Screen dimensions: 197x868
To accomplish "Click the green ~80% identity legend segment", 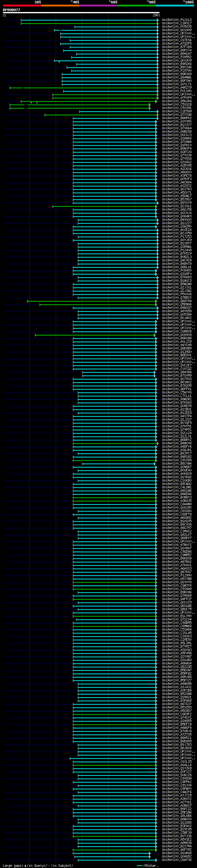I will tap(136, 6).
